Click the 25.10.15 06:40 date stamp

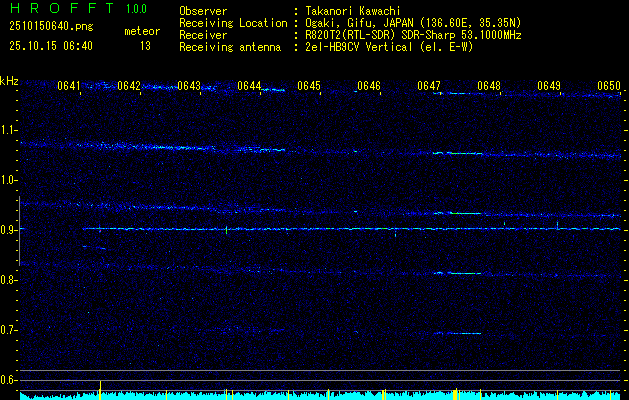coord(50,46)
